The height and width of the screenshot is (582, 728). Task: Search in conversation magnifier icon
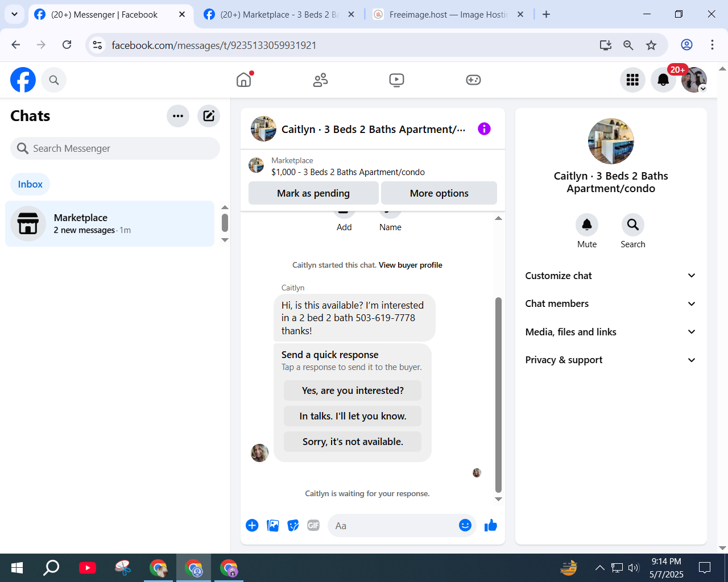pyautogui.click(x=633, y=225)
